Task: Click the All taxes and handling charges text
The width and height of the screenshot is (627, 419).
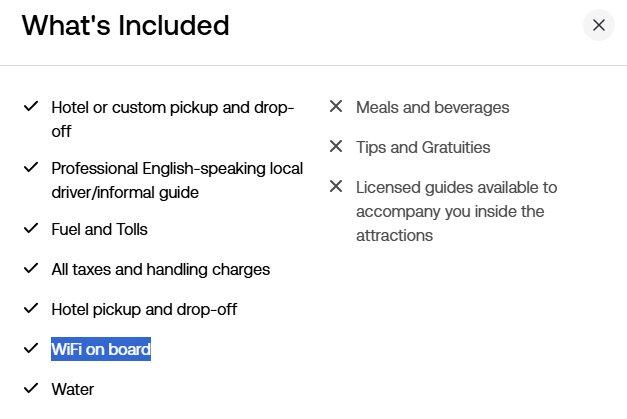Action: [161, 269]
